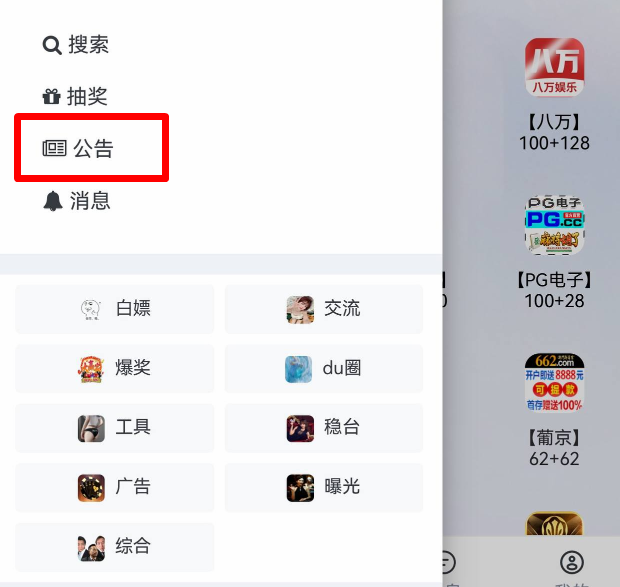Open the 爆奖 category

coord(115,368)
